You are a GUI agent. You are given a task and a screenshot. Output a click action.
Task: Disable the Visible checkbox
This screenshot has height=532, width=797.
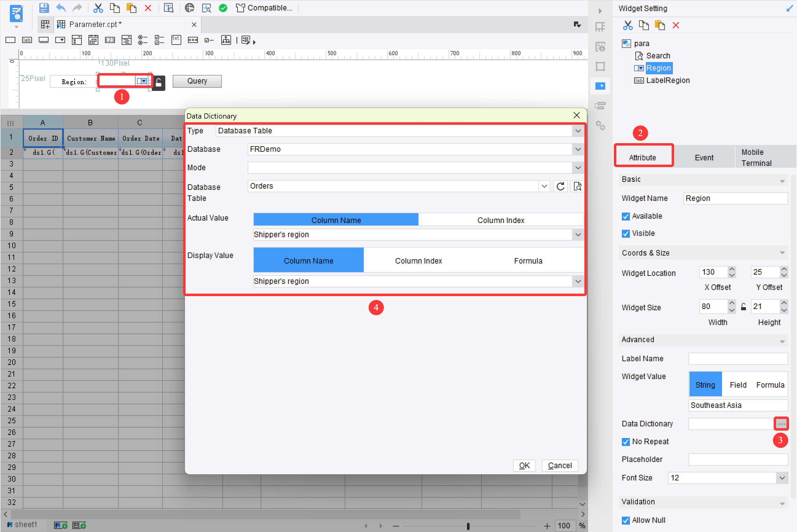tap(626, 233)
